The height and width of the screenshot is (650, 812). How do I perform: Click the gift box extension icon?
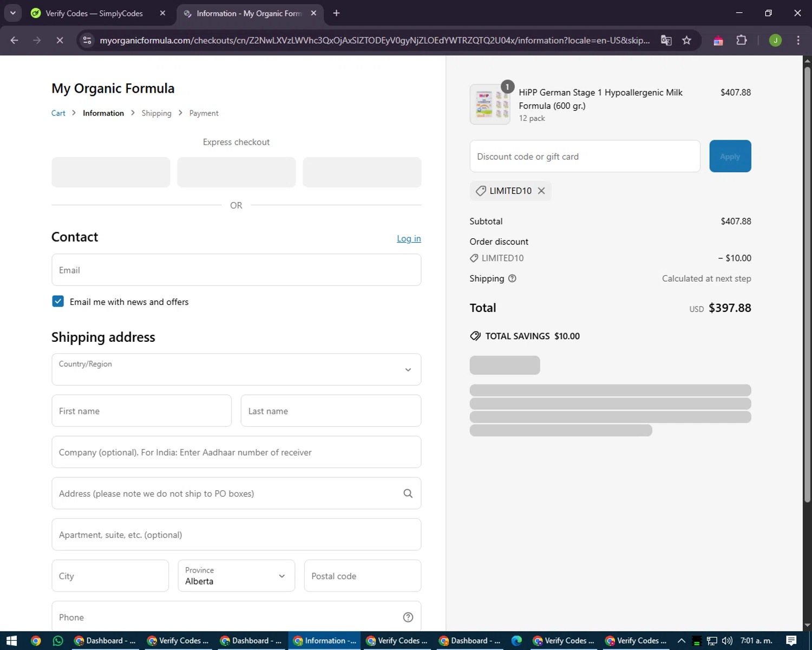718,41
